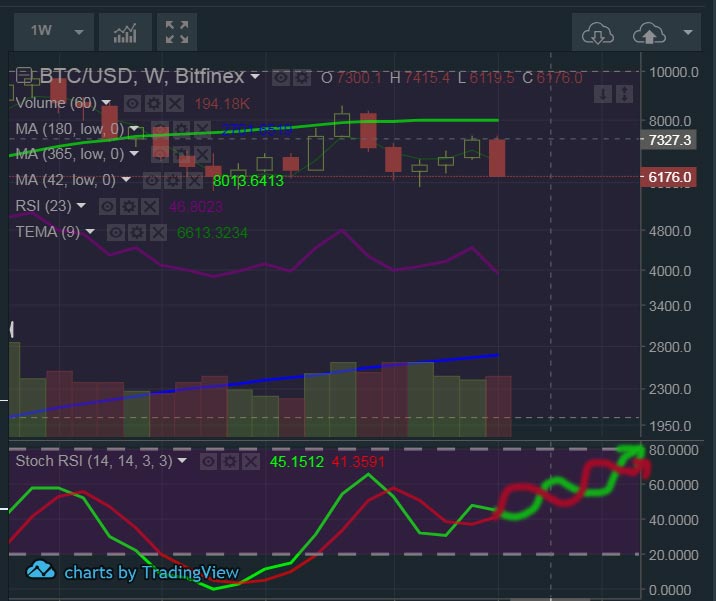Expand arrow next to RSI (23)
The height and width of the screenshot is (601, 716).
[81, 206]
